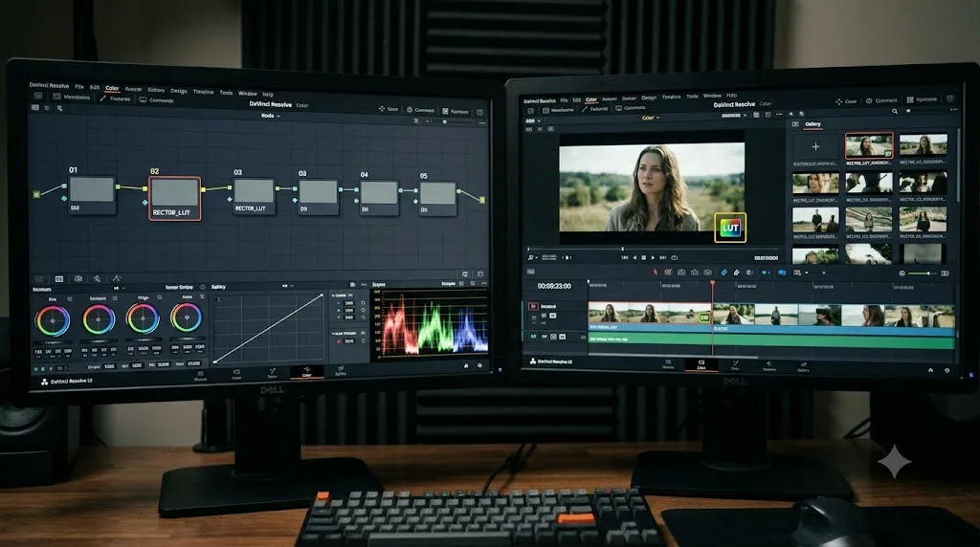Toggle the red V1 video track button
The height and width of the screenshot is (547, 980).
pyautogui.click(x=533, y=307)
